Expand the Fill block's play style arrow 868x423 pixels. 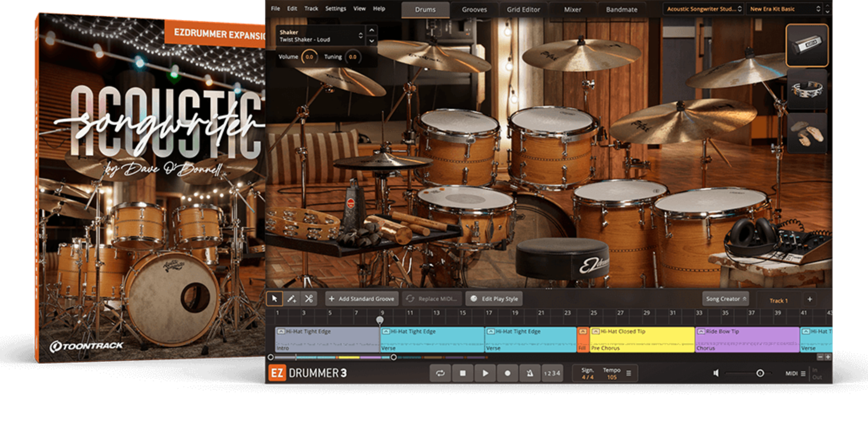tap(583, 331)
